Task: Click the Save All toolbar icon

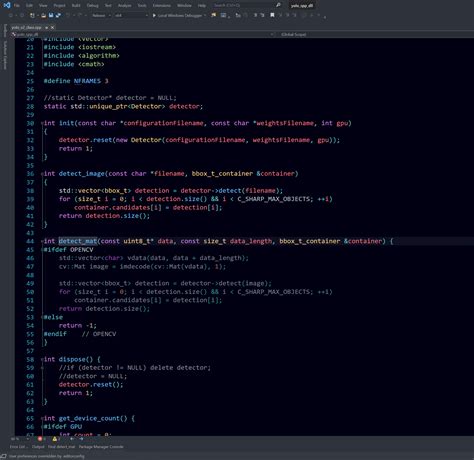Action: pos(58,15)
